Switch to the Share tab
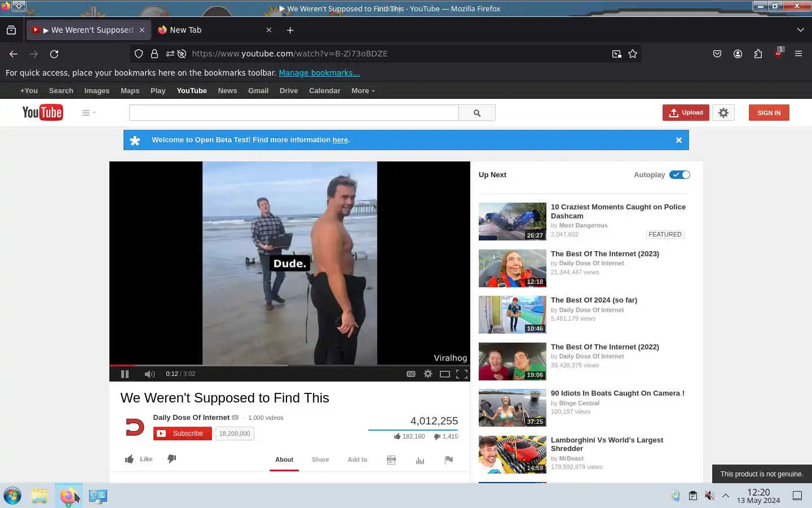 320,459
